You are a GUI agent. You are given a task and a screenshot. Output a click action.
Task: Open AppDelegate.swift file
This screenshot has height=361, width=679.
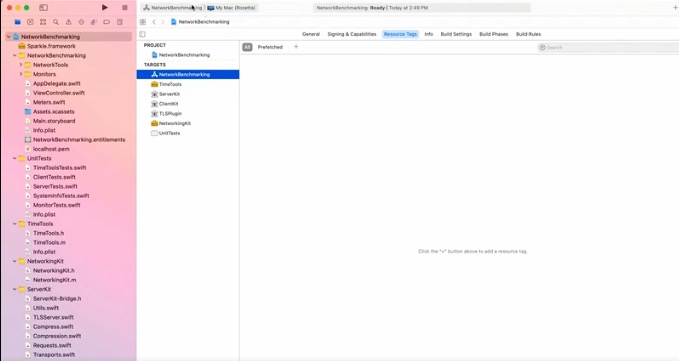tap(52, 84)
